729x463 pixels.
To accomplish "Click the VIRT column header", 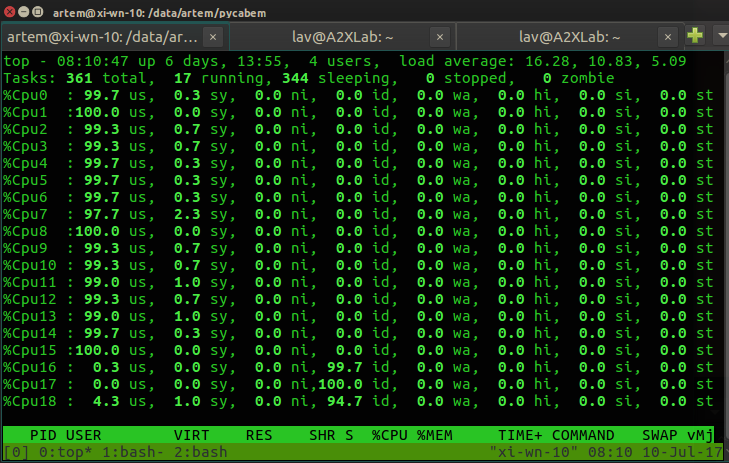I will (x=192, y=436).
